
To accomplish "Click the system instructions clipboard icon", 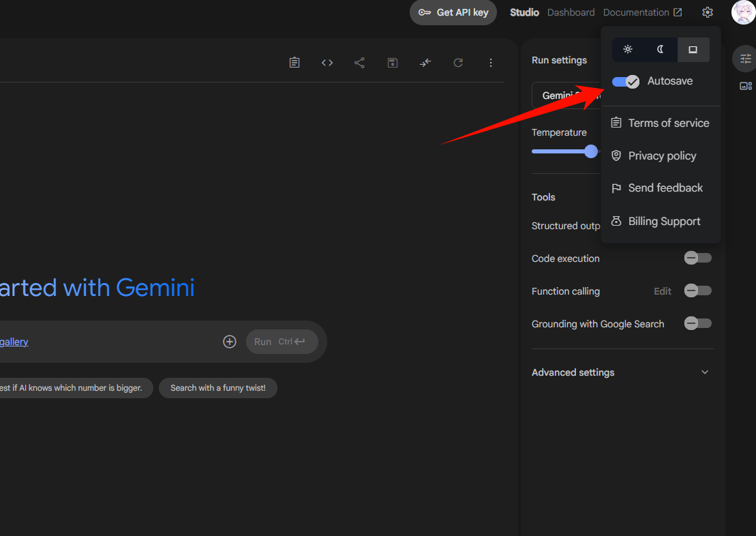I will pyautogui.click(x=294, y=63).
